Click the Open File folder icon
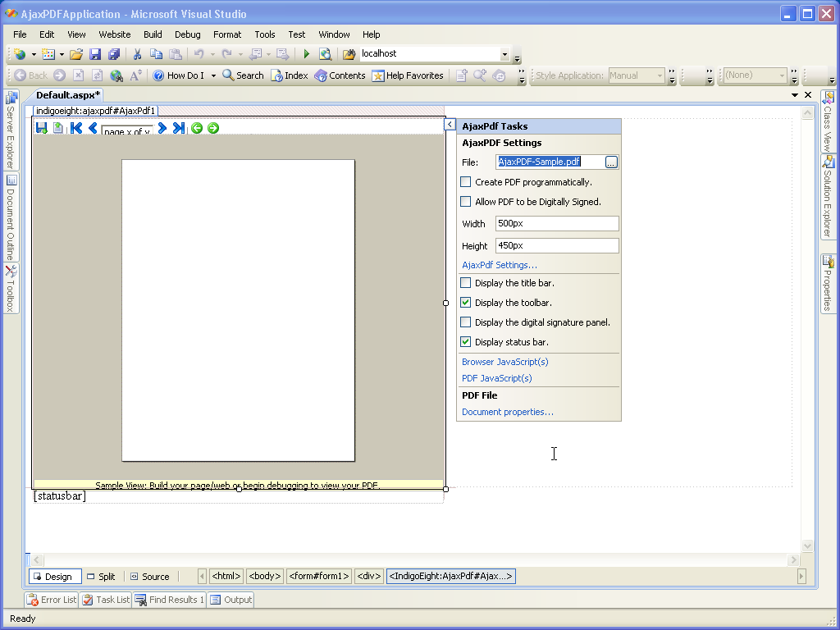Screen dimensions: 840x630 [x=76, y=54]
